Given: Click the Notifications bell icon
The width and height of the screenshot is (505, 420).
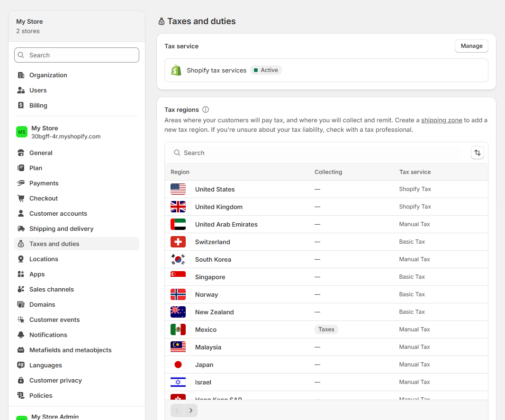Looking at the screenshot, I should coord(21,335).
